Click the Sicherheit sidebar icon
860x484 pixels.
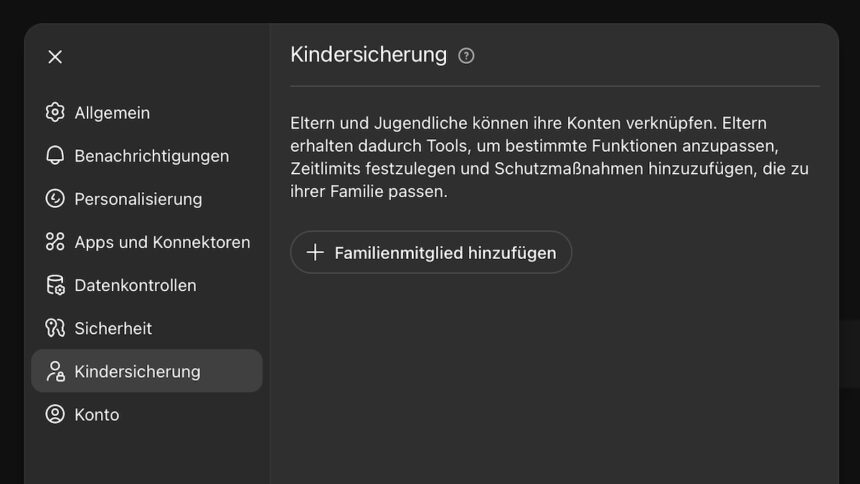point(55,328)
